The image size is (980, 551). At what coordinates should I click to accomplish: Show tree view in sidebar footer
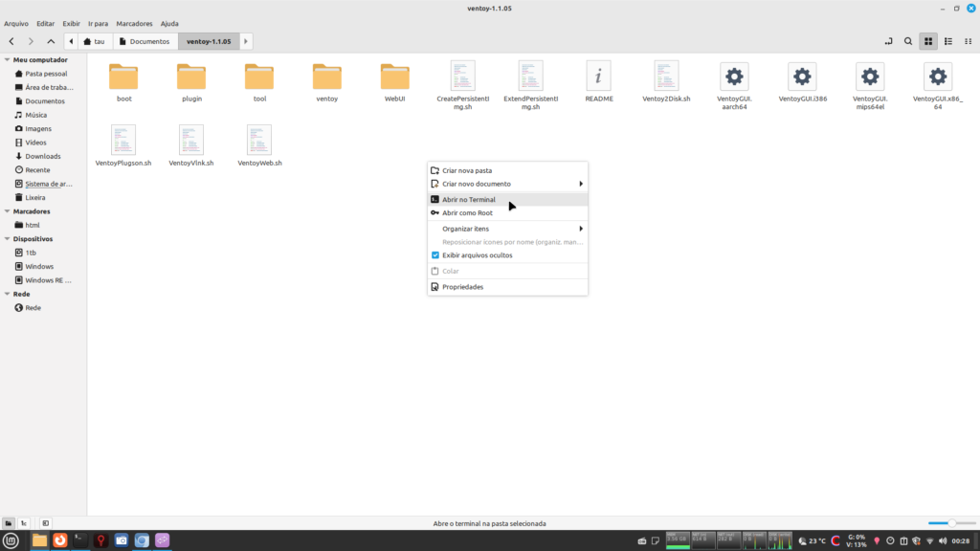tap(24, 523)
